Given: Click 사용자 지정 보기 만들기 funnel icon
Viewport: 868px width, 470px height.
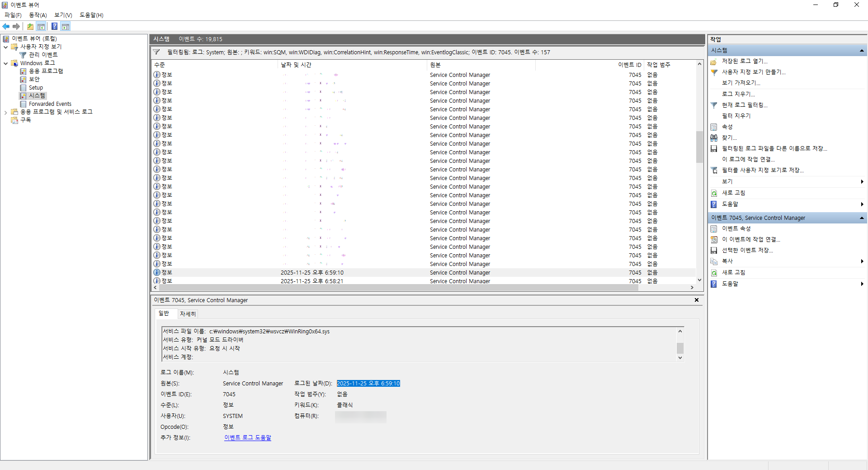Looking at the screenshot, I should 714,72.
